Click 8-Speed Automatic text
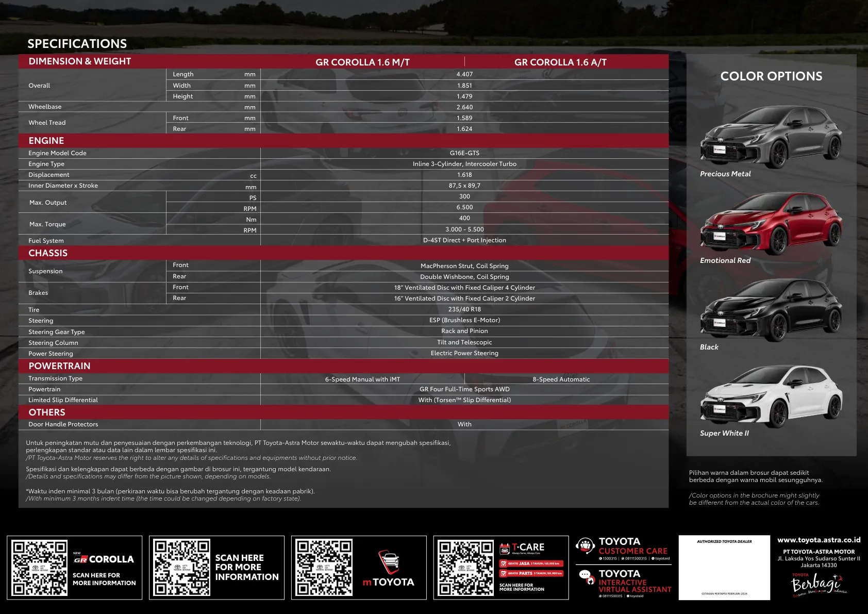 (x=561, y=379)
